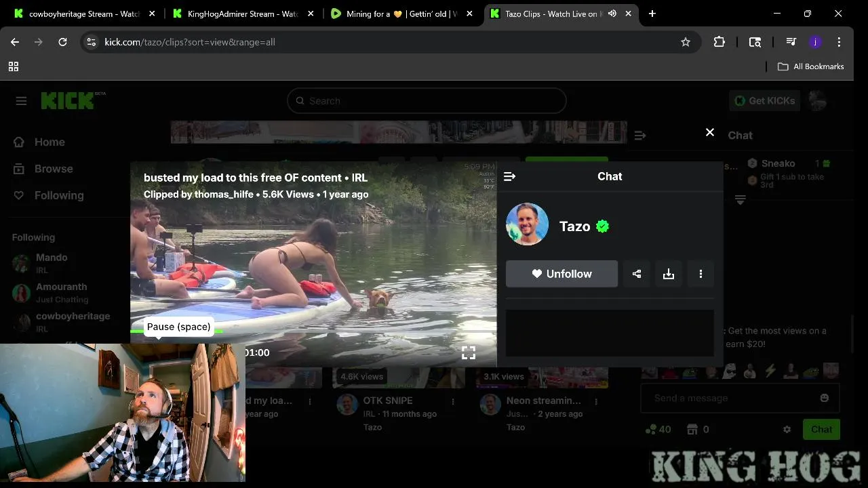
Task: Download the clip
Action: tap(669, 274)
